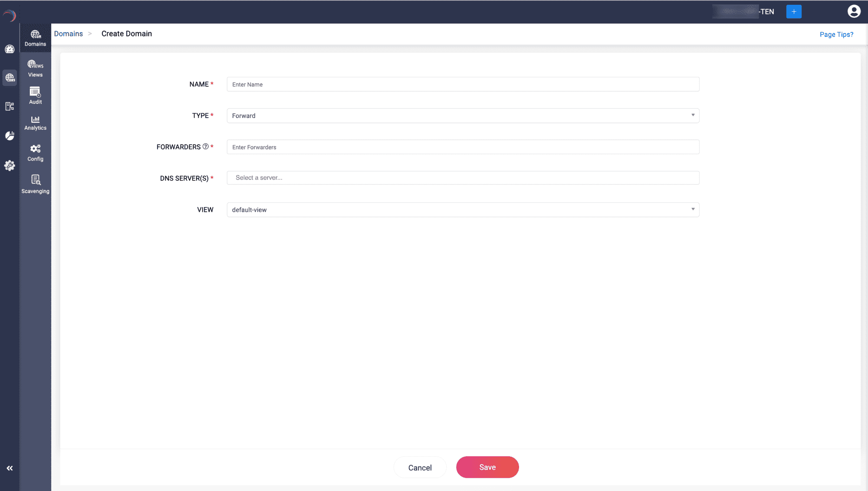This screenshot has width=868, height=491.
Task: Open the Views submenu item
Action: (x=35, y=69)
